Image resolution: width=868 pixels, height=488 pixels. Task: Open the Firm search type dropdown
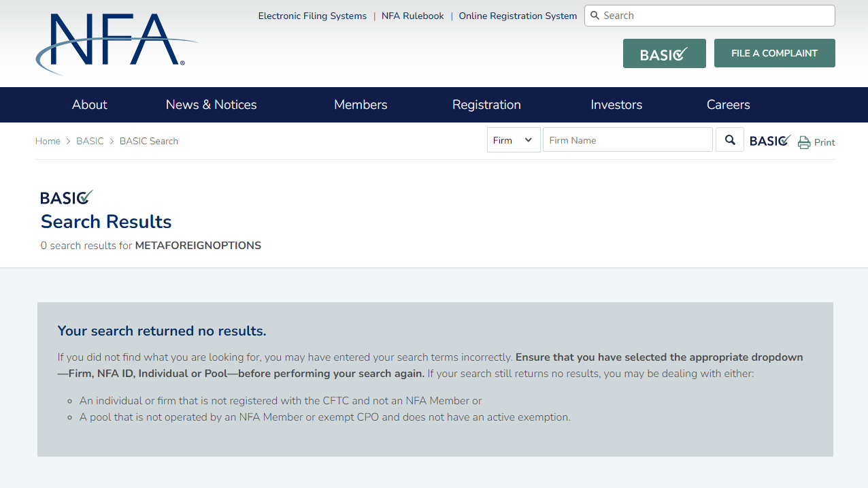click(514, 140)
